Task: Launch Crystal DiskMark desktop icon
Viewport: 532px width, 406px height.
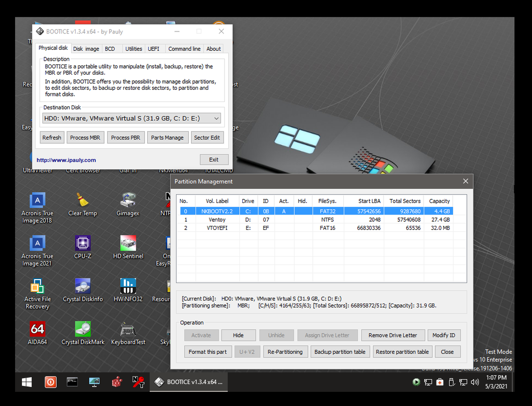Action: [83, 333]
